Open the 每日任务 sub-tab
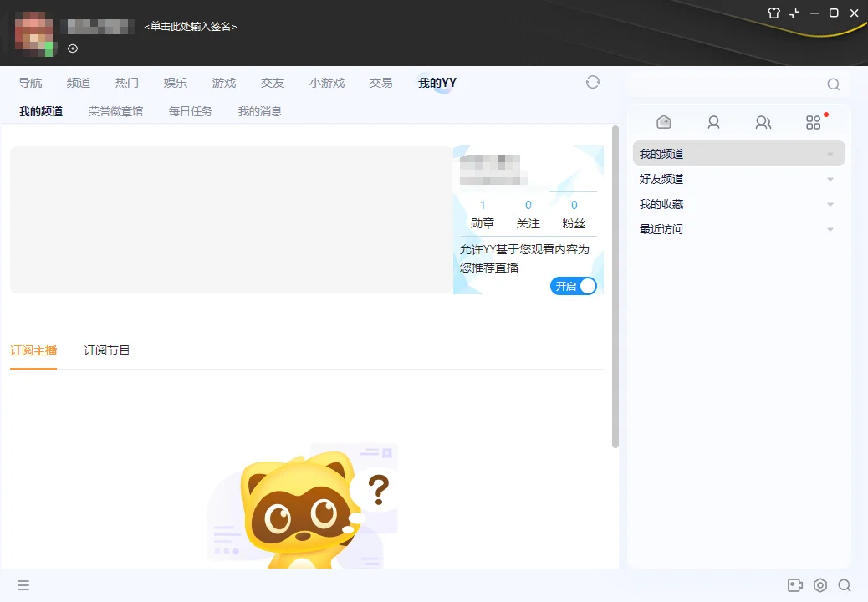 (191, 111)
